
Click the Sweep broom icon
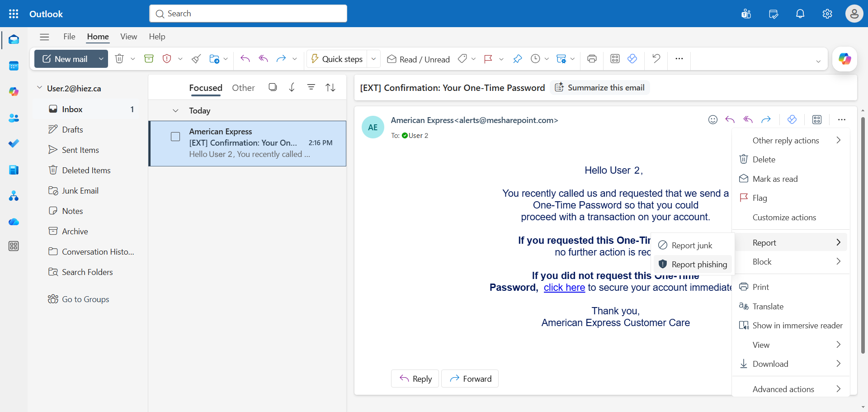196,59
